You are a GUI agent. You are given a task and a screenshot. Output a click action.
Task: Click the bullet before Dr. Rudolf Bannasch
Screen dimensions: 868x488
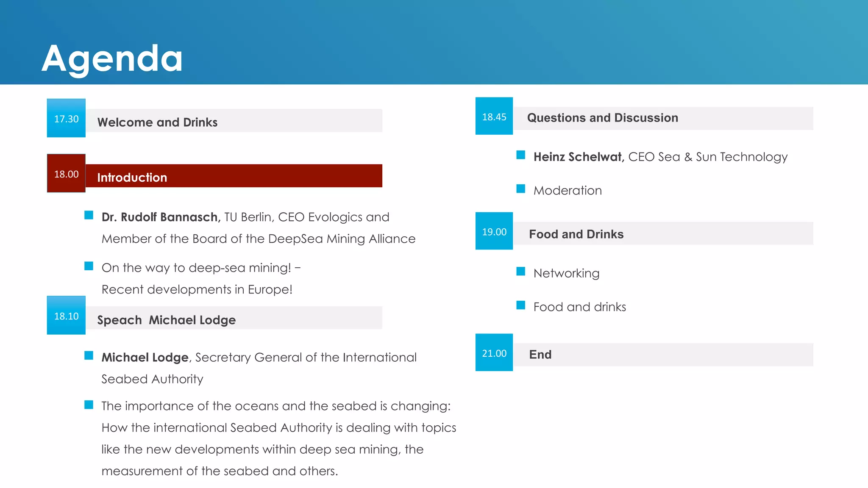pos(89,215)
